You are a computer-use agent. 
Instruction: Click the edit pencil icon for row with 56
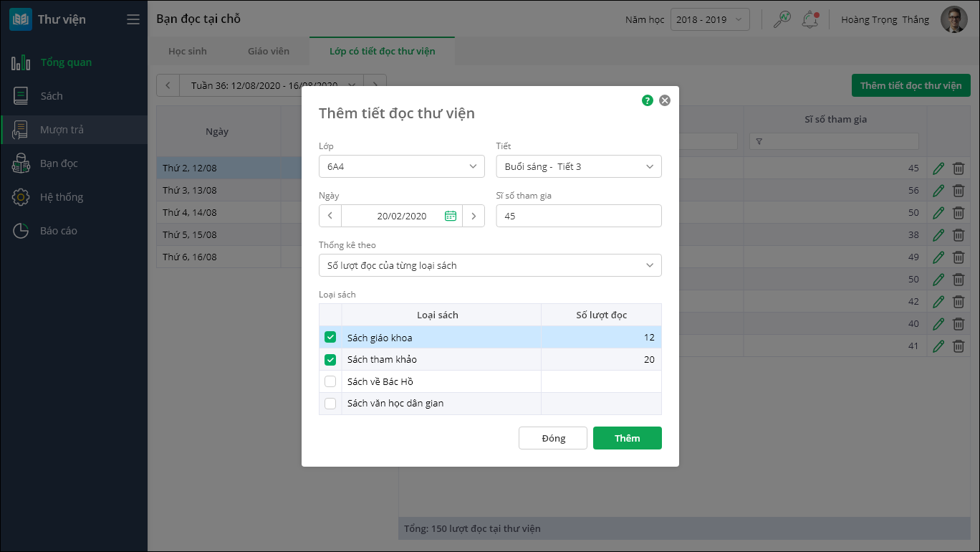coord(938,191)
